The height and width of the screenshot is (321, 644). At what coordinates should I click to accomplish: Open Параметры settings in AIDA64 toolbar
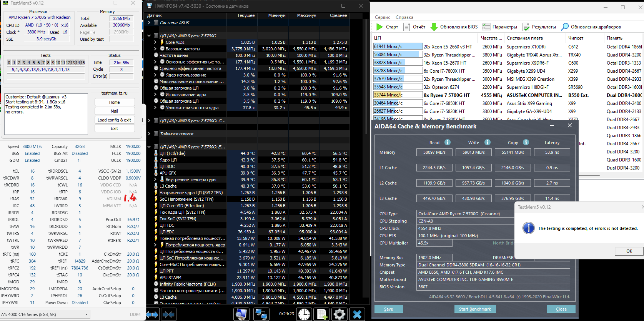[500, 27]
